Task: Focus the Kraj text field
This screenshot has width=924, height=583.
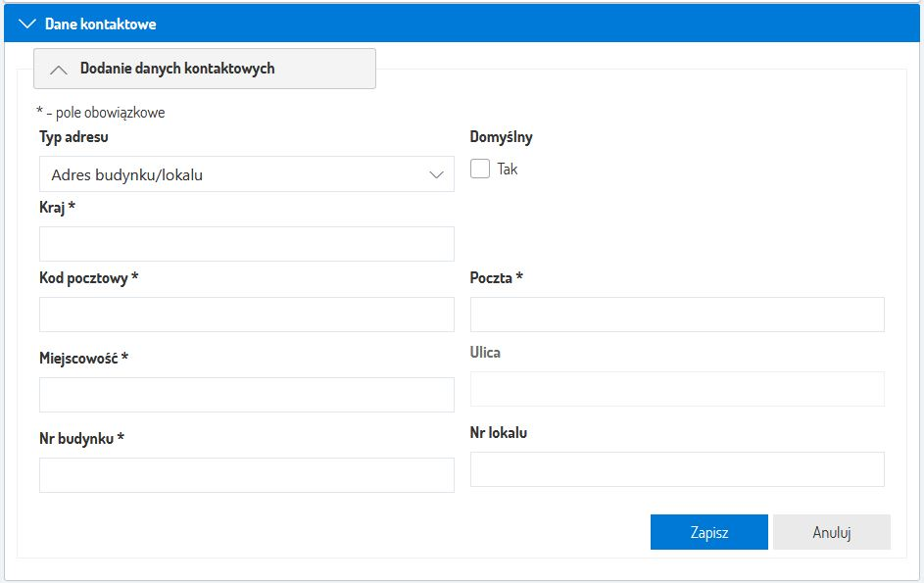Action: click(x=246, y=244)
